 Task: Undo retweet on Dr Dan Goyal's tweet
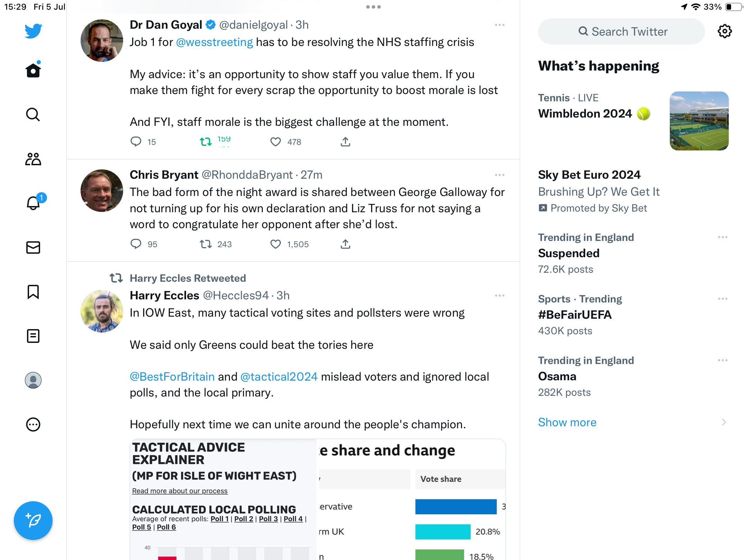click(x=206, y=142)
